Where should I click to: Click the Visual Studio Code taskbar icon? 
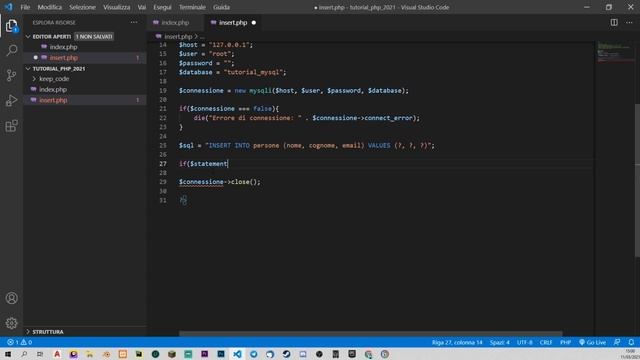pyautogui.click(x=237, y=354)
